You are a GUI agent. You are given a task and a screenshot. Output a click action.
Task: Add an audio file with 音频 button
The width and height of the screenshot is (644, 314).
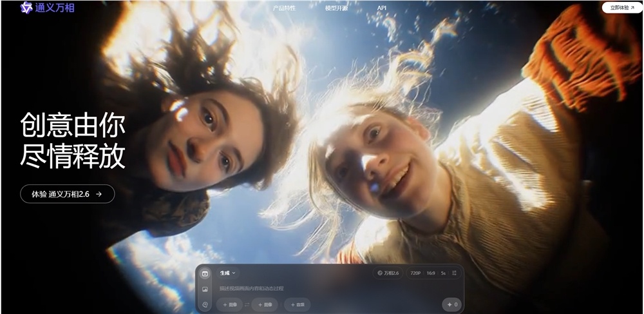(298, 304)
